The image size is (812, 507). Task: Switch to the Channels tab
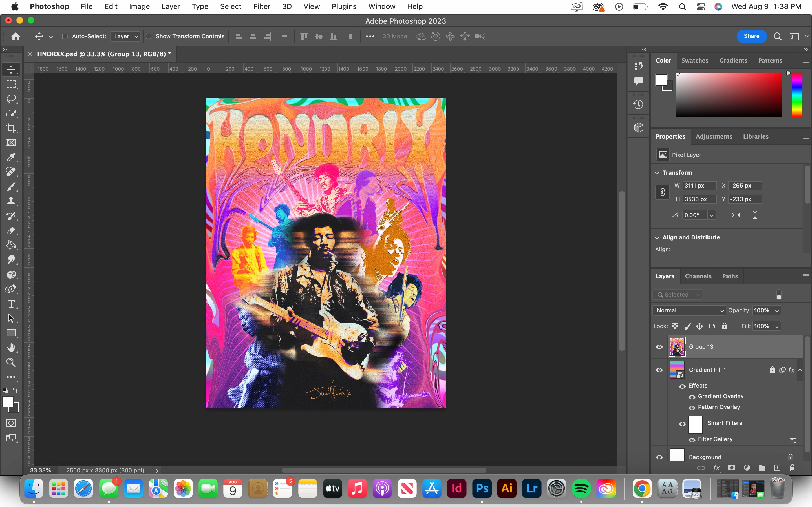click(x=698, y=276)
